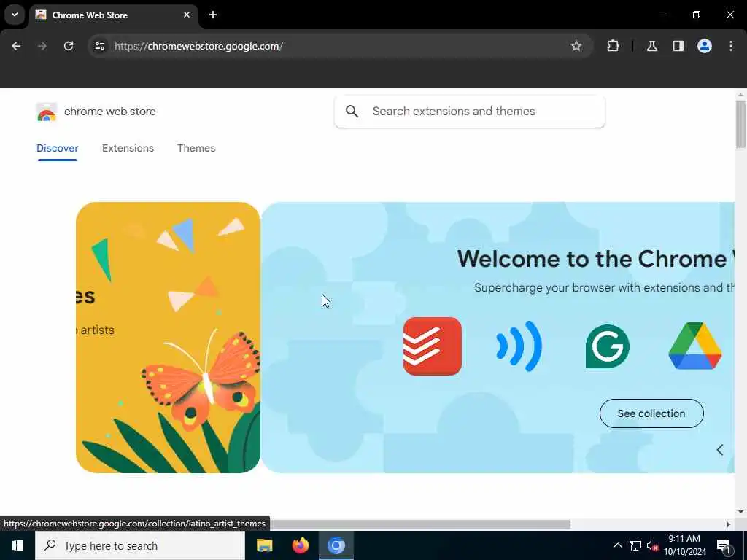
Task: Click the muted volume tray icon
Action: 653,545
